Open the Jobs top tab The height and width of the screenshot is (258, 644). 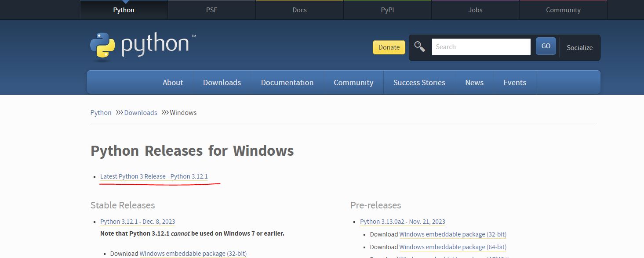(475, 10)
